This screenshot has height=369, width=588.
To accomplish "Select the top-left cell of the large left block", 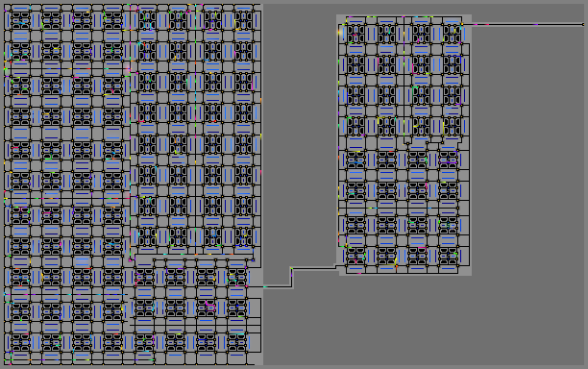I will (x=20, y=20).
